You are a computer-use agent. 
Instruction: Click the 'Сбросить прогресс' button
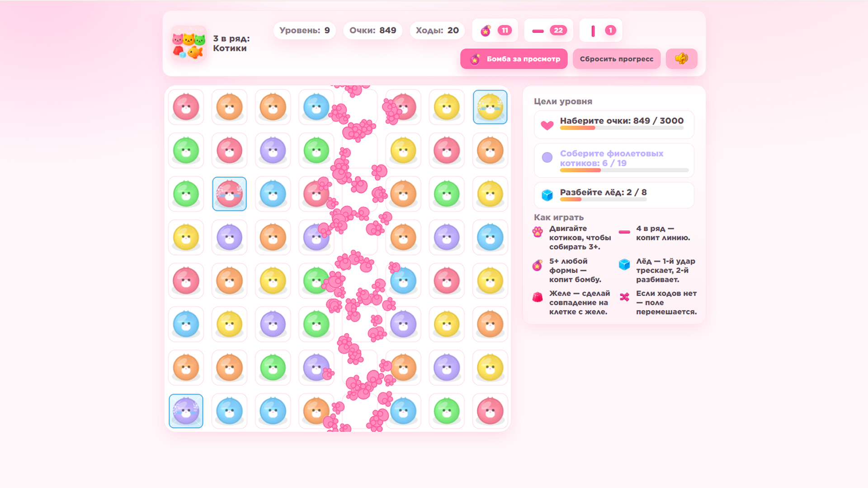[x=616, y=59]
